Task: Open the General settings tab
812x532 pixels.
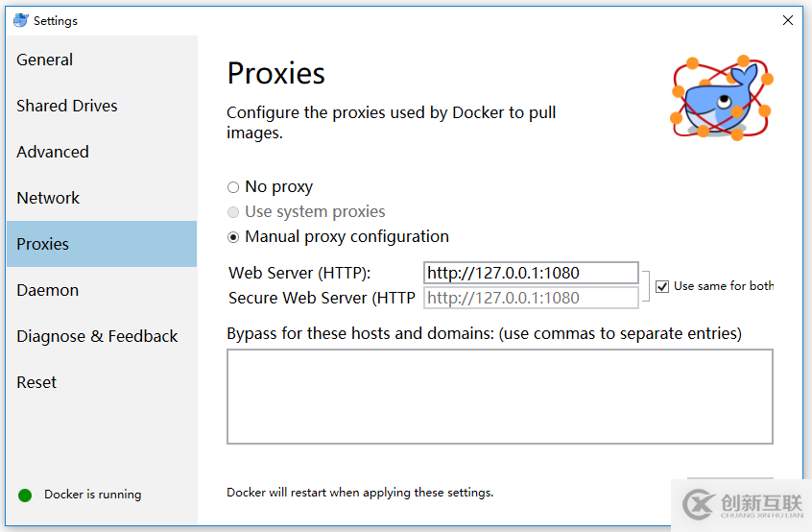Action: [x=45, y=60]
